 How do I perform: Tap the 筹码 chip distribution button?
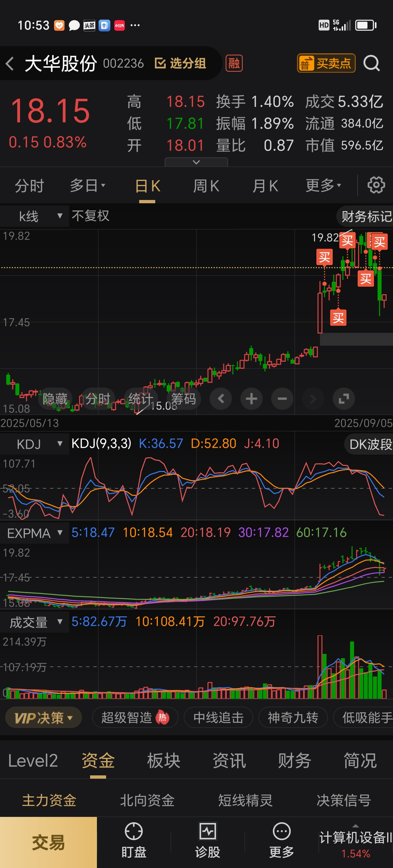[x=184, y=399]
